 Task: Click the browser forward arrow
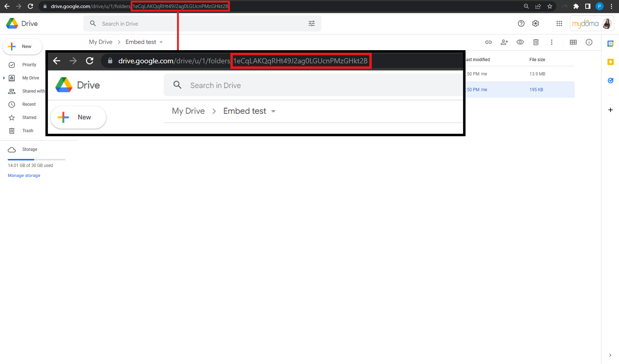point(19,6)
